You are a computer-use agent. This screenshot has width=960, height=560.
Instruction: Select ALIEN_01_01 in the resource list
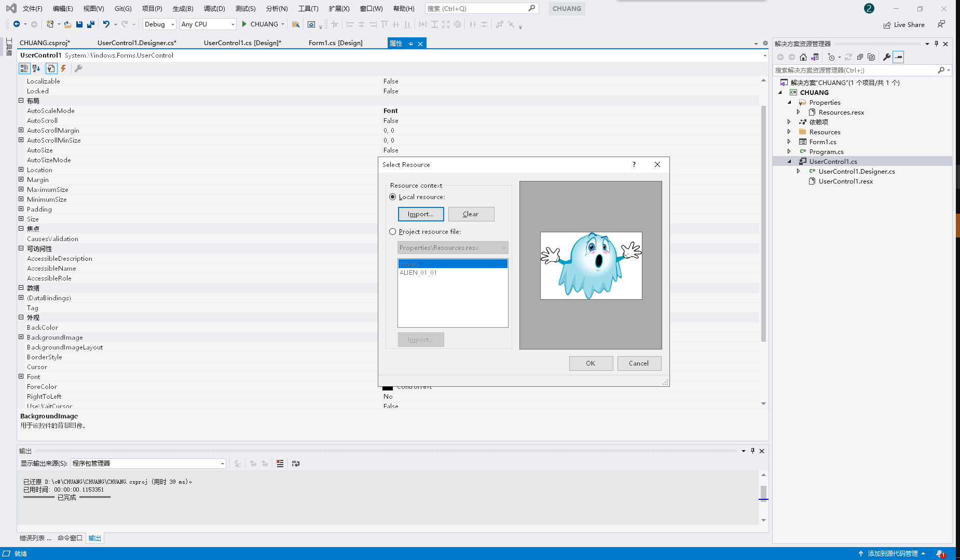coord(418,272)
